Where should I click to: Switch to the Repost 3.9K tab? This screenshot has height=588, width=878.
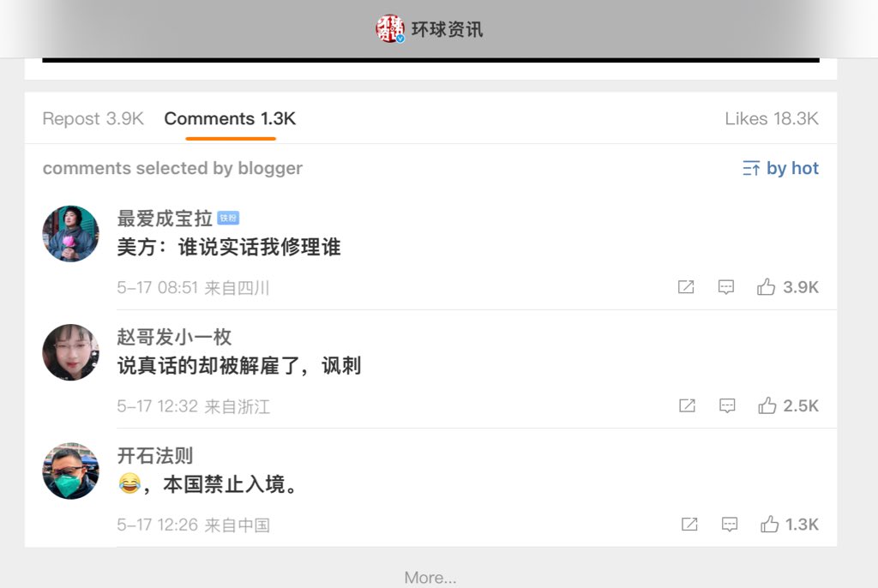tap(93, 119)
